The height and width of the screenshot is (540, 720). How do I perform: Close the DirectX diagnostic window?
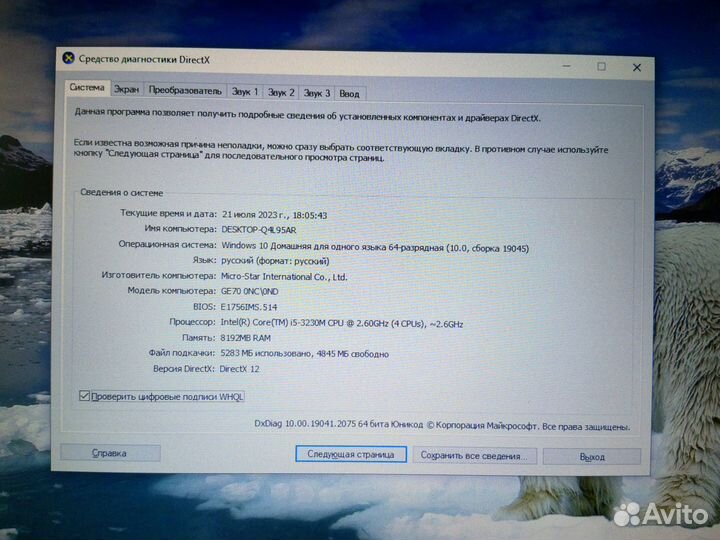click(x=637, y=68)
